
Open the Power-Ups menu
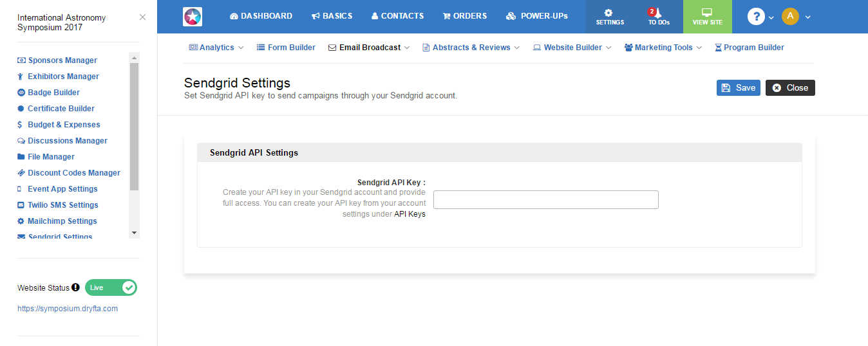tap(537, 16)
